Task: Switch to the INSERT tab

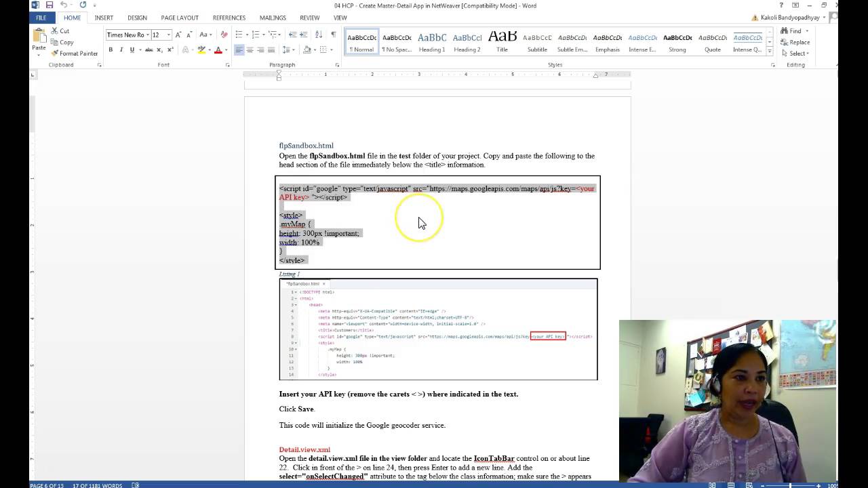Action: 104,18
